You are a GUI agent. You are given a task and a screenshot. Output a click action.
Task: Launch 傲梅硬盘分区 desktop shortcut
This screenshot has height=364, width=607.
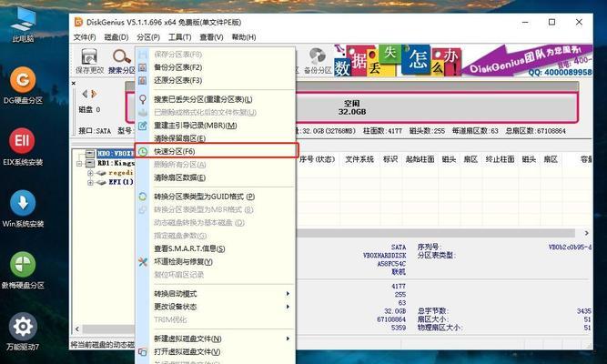tap(23, 270)
